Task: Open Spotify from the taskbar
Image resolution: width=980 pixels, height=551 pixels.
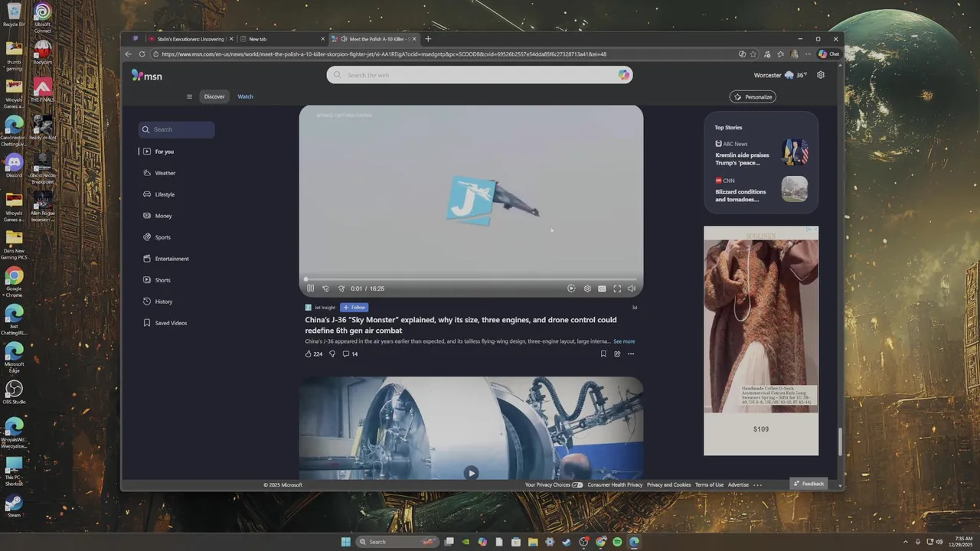Action: (617, 542)
